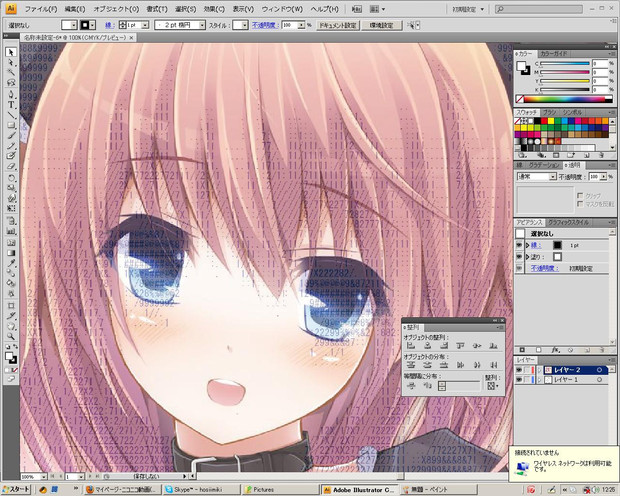Select the Direct Selection tool
The height and width of the screenshot is (496, 620).
click(x=11, y=62)
